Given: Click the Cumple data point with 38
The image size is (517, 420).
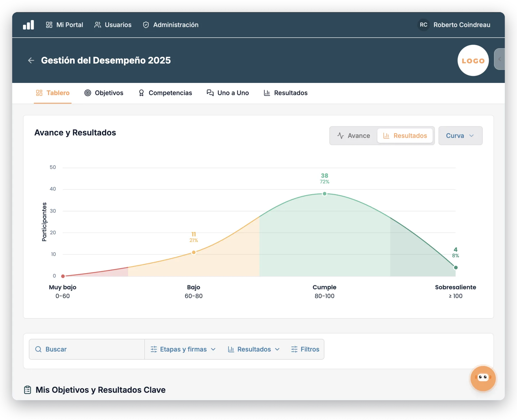Looking at the screenshot, I should pos(325,194).
